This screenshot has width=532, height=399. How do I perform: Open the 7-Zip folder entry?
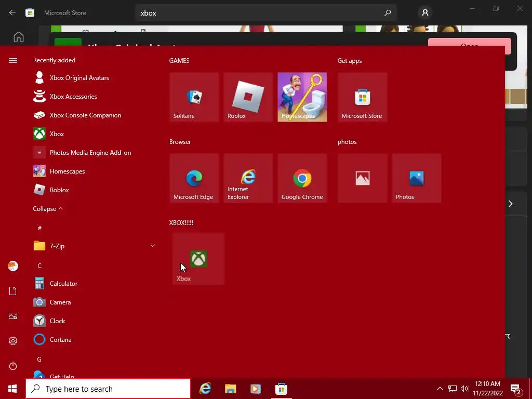[95, 246]
